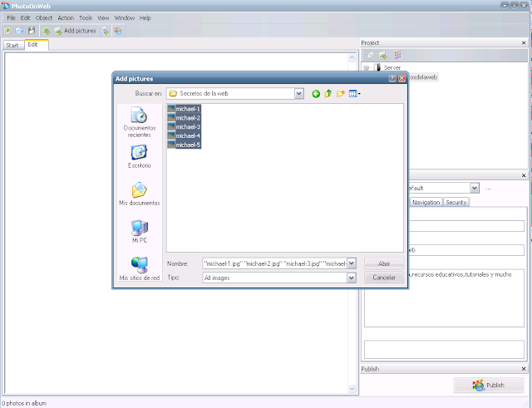This screenshot has height=408, width=532.
Task: Switch to the Start tab
Action: tap(12, 45)
